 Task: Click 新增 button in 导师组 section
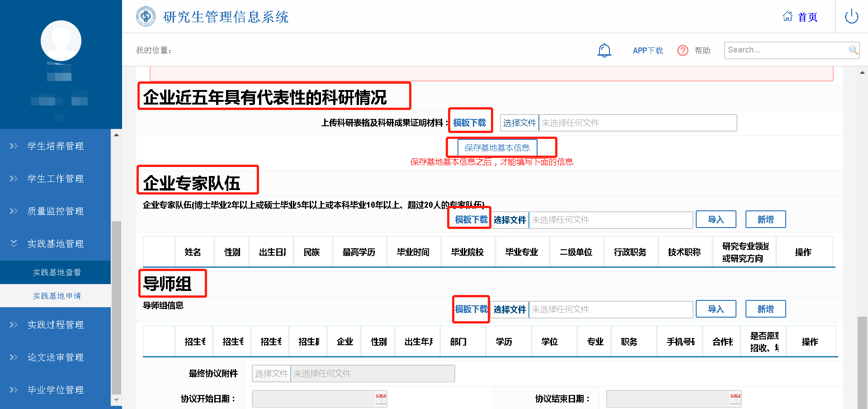[765, 309]
